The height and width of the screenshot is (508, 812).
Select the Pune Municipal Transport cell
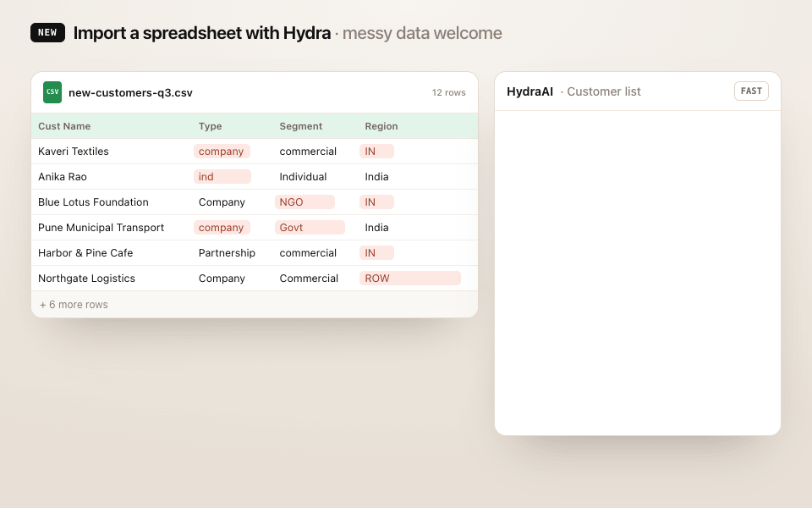click(101, 228)
